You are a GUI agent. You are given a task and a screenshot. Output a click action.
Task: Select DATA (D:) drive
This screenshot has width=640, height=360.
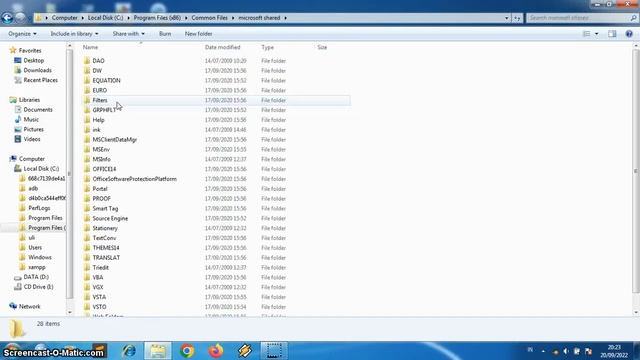click(36, 277)
